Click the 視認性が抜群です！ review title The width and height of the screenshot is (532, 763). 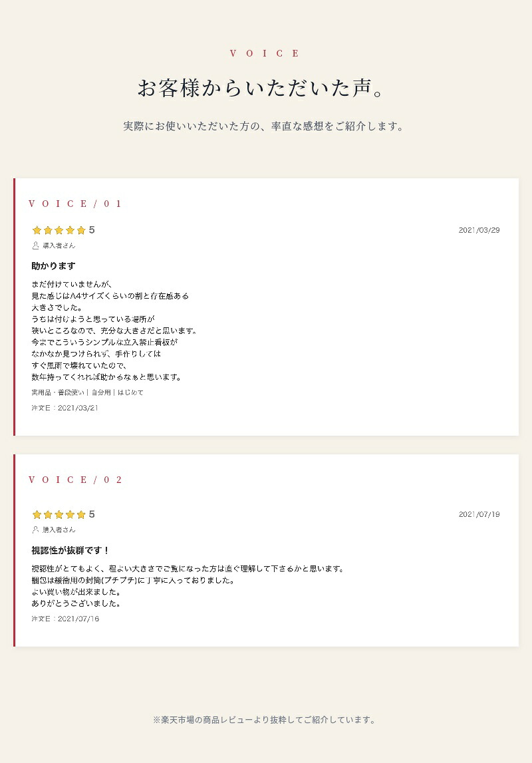point(70,550)
